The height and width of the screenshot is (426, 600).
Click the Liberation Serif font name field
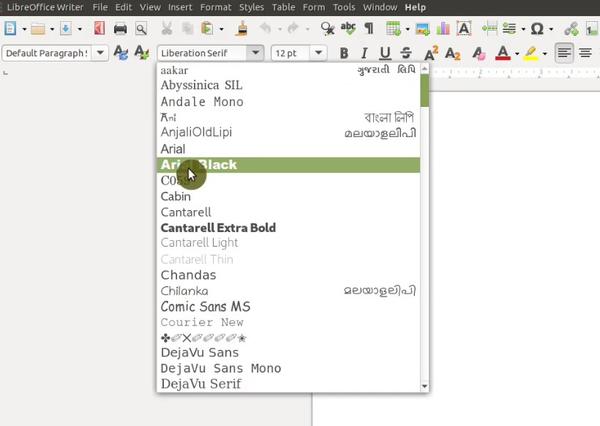click(x=202, y=53)
